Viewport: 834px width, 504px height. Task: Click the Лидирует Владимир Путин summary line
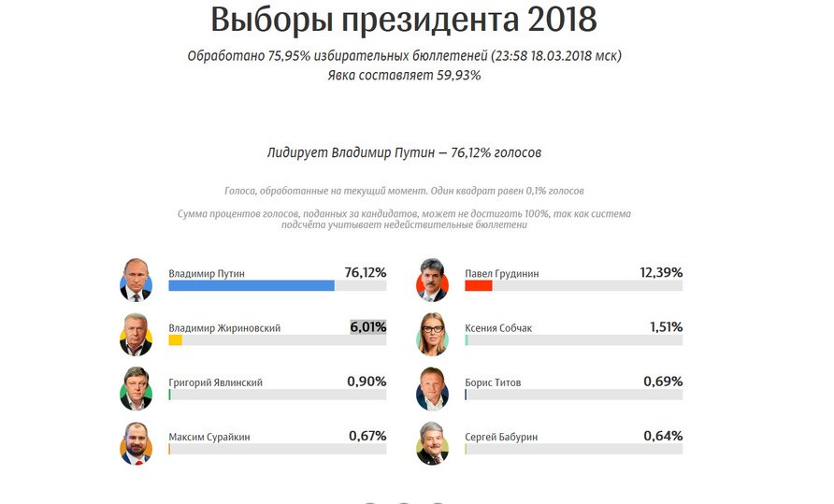pos(404,152)
